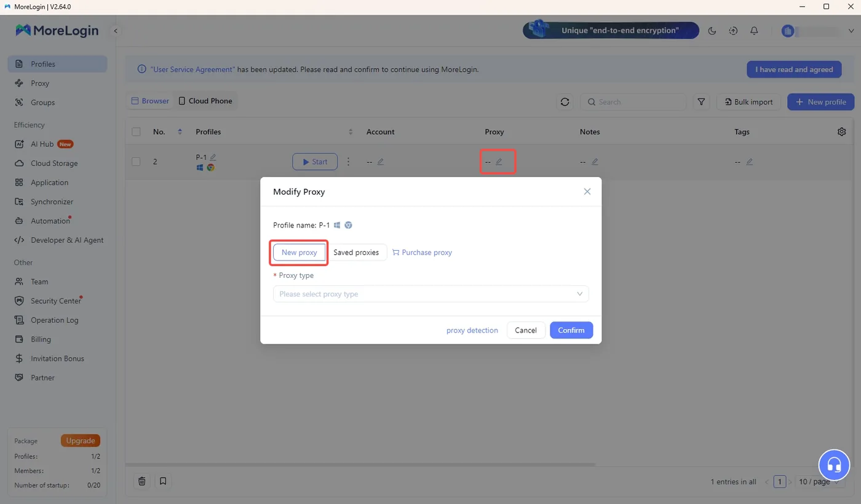Go to page 1 in pagination

779,482
